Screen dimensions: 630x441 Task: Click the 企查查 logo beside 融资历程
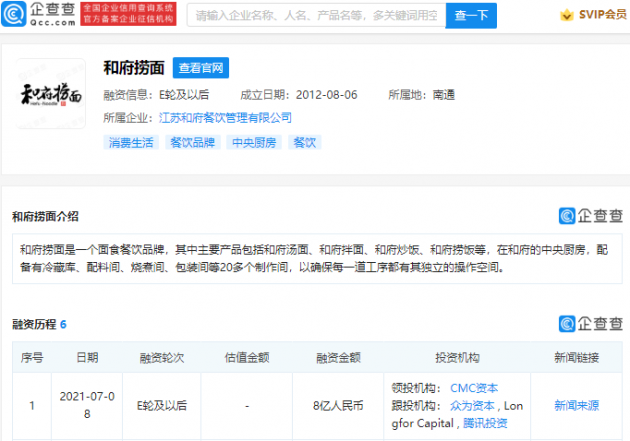591,324
